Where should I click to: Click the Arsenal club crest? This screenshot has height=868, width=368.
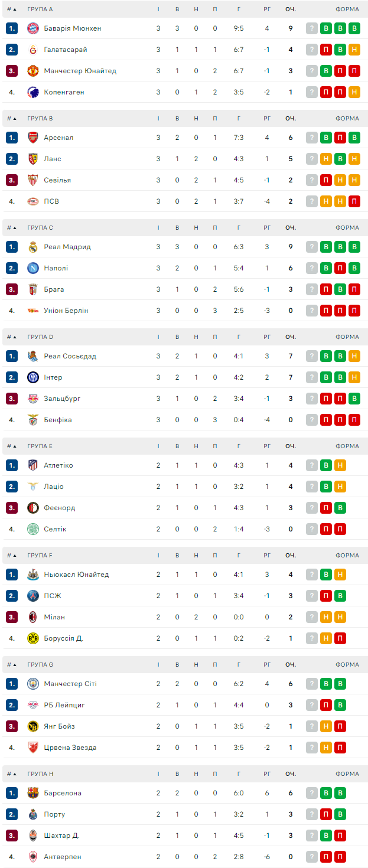(x=33, y=138)
